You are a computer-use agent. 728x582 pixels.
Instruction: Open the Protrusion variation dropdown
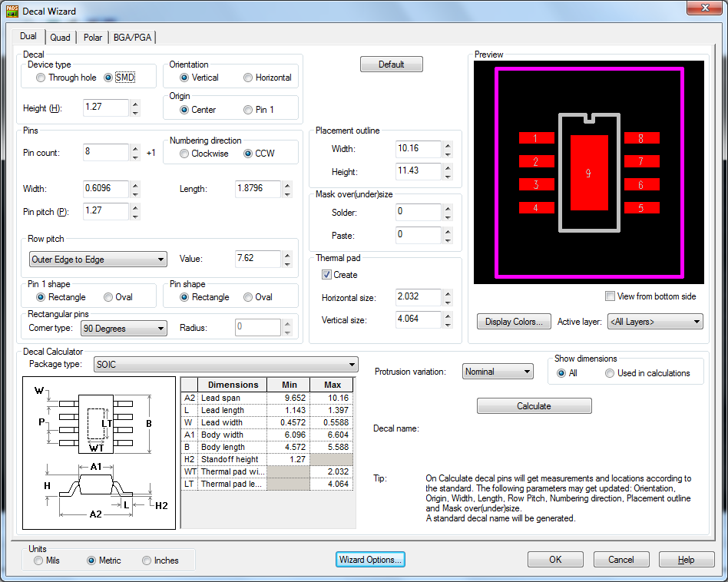pos(498,372)
